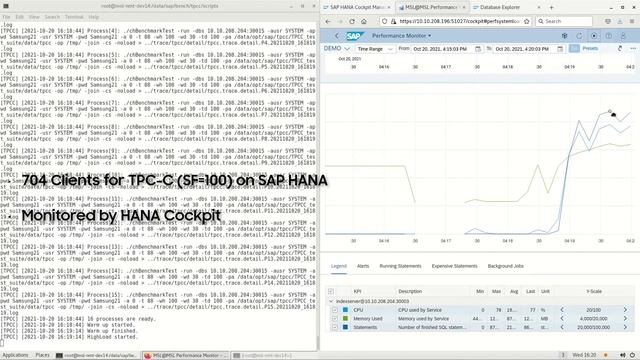This screenshot has height=360, width=640.
Task: Open the terminal Terminal menu
Action: click(x=74, y=17)
